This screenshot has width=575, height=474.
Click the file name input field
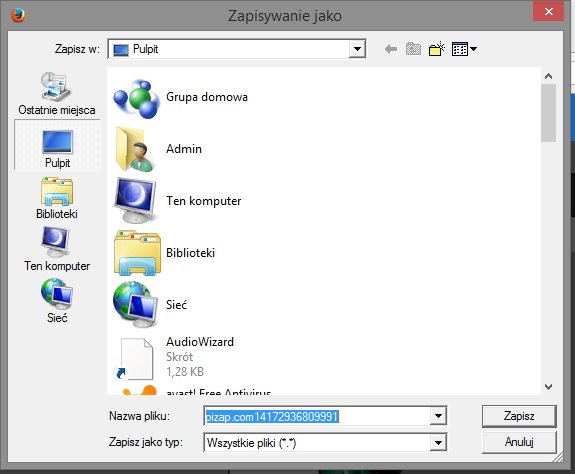pyautogui.click(x=317, y=416)
